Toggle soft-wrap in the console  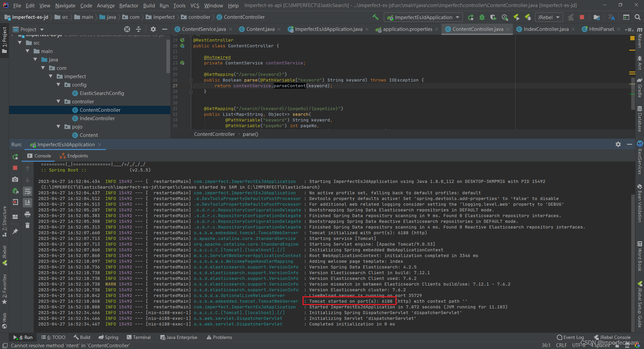[28, 191]
